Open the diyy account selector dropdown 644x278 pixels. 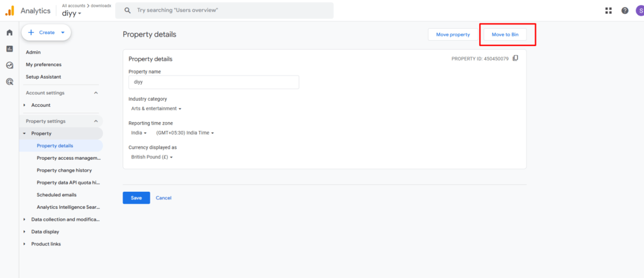click(x=72, y=13)
